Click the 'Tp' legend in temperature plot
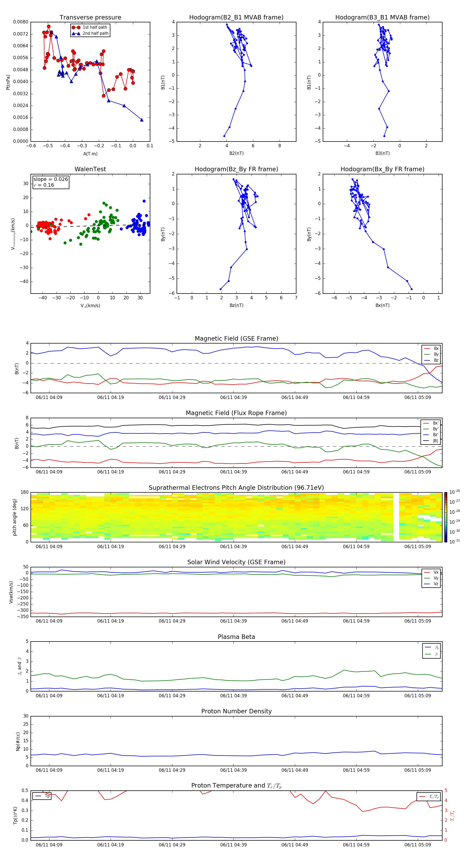 pos(42,796)
